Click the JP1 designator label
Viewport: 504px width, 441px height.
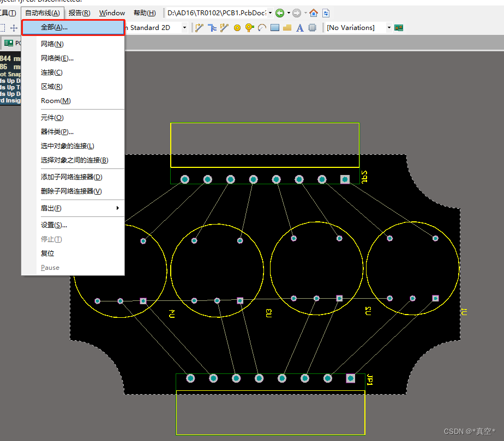click(x=370, y=380)
